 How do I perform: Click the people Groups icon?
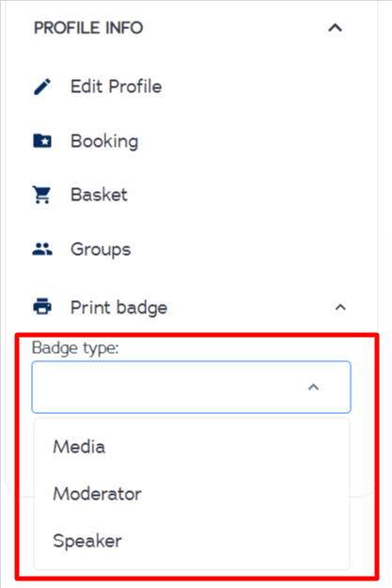pos(42,249)
